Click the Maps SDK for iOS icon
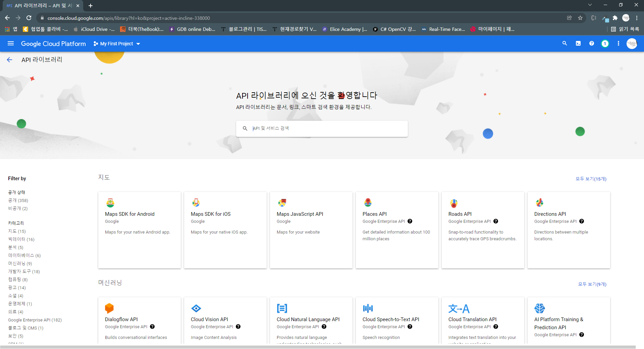Viewport: 644px width, 349px height. coord(196,203)
